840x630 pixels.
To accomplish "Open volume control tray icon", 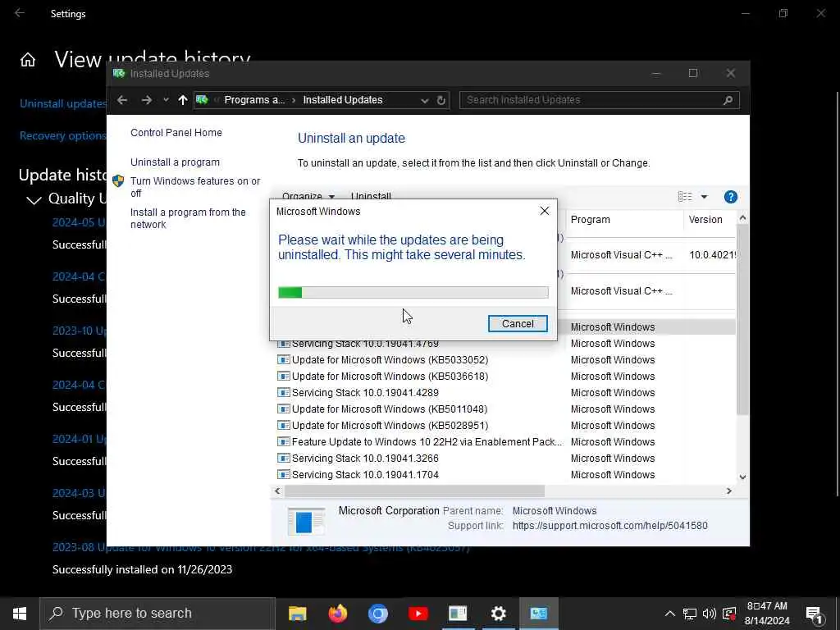I will coord(709,614).
